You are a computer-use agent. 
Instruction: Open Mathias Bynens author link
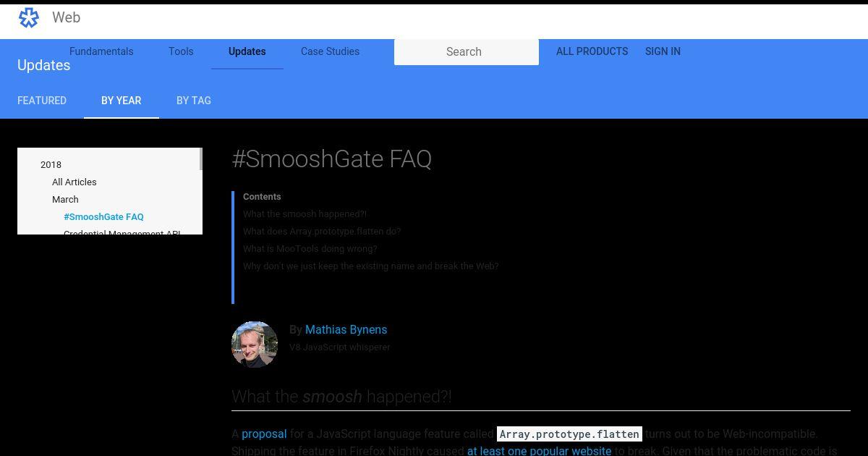pos(346,329)
